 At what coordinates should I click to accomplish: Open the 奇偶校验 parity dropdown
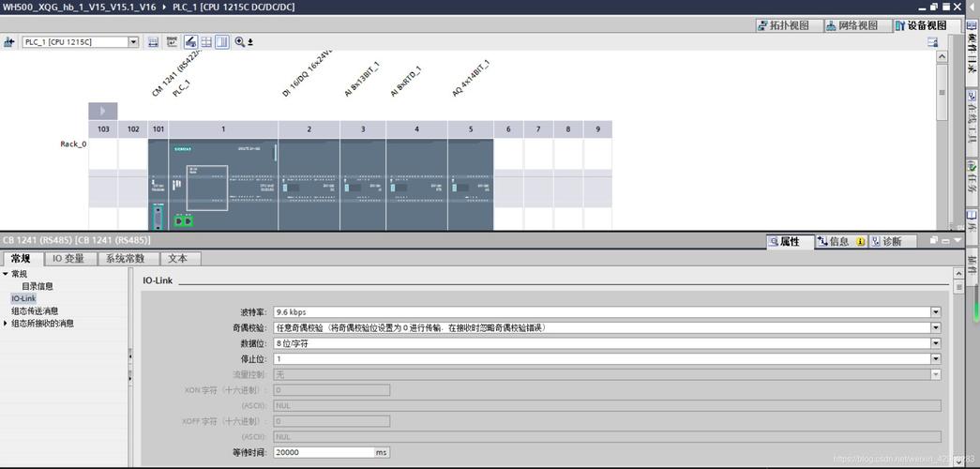(x=936, y=327)
